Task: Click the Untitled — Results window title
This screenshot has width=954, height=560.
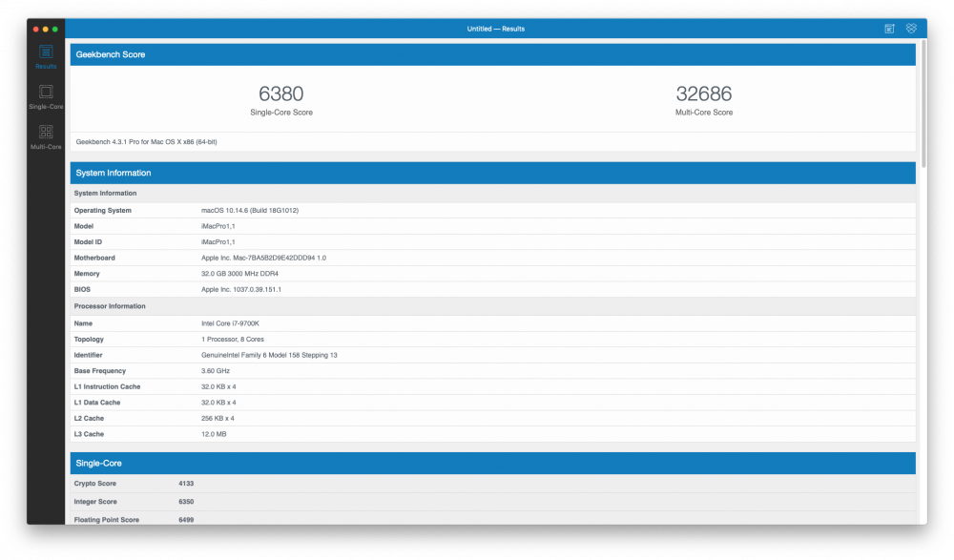Action: 496,29
